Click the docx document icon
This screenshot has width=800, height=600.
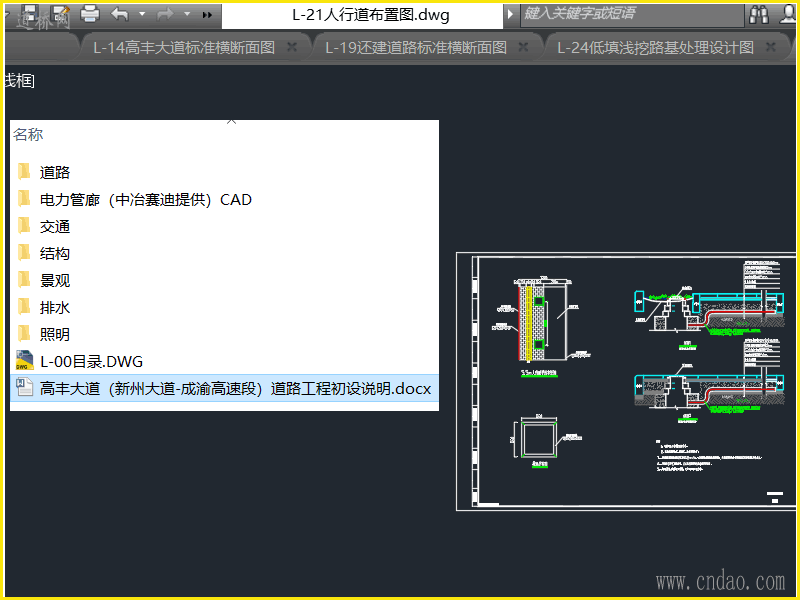pos(24,387)
